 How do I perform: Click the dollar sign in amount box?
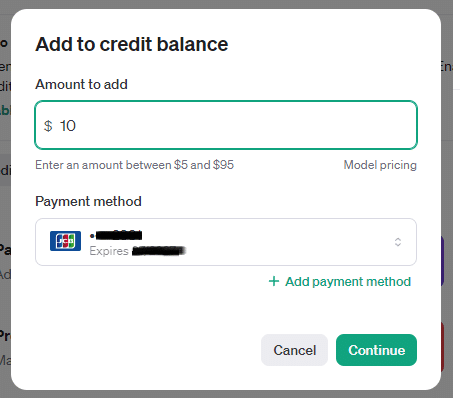pyautogui.click(x=48, y=126)
